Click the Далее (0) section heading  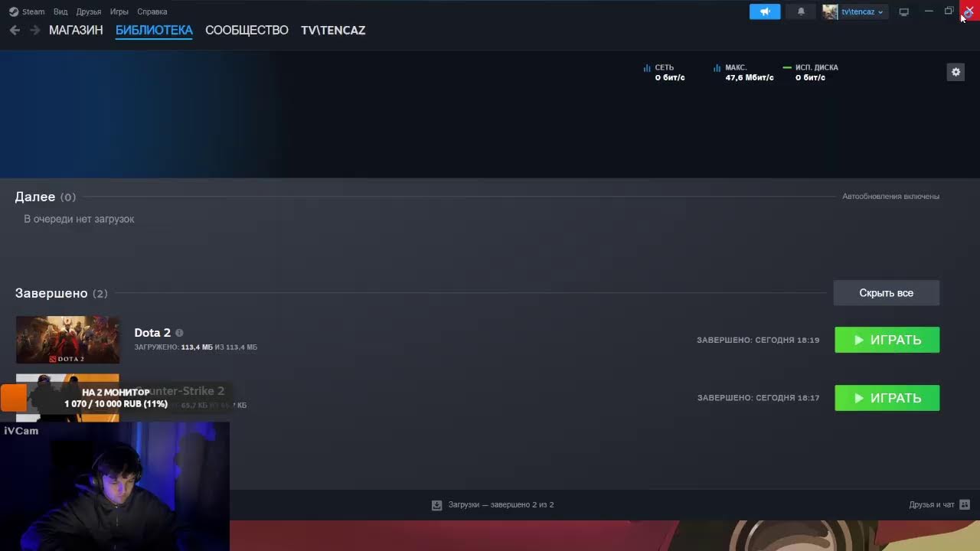pyautogui.click(x=45, y=197)
